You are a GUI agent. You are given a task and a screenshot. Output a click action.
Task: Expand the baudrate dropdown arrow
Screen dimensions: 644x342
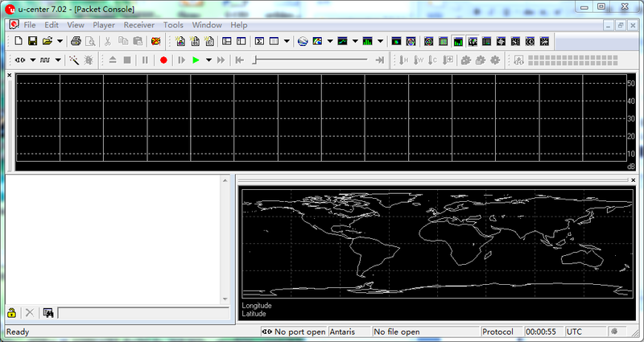coord(58,60)
